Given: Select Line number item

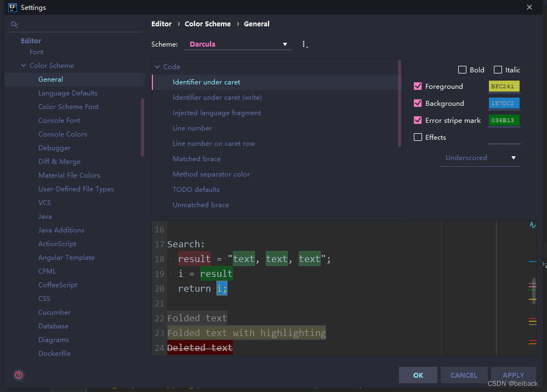Looking at the screenshot, I should [192, 128].
